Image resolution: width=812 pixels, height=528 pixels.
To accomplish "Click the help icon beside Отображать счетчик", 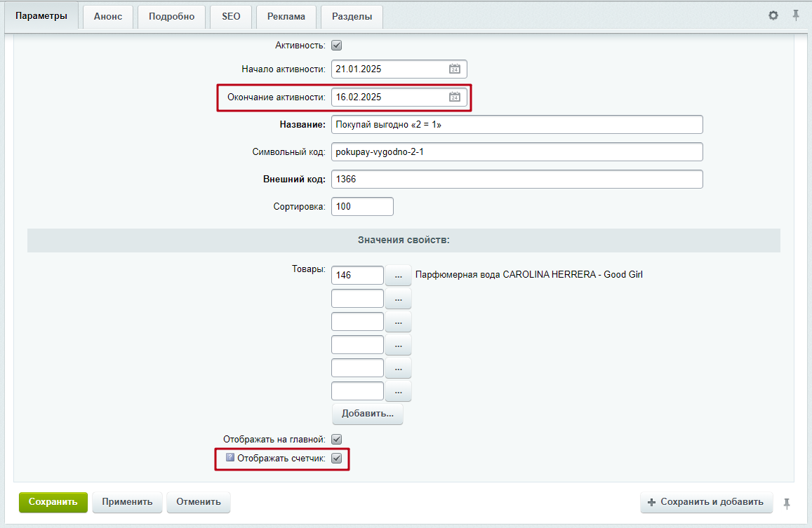I will point(230,458).
